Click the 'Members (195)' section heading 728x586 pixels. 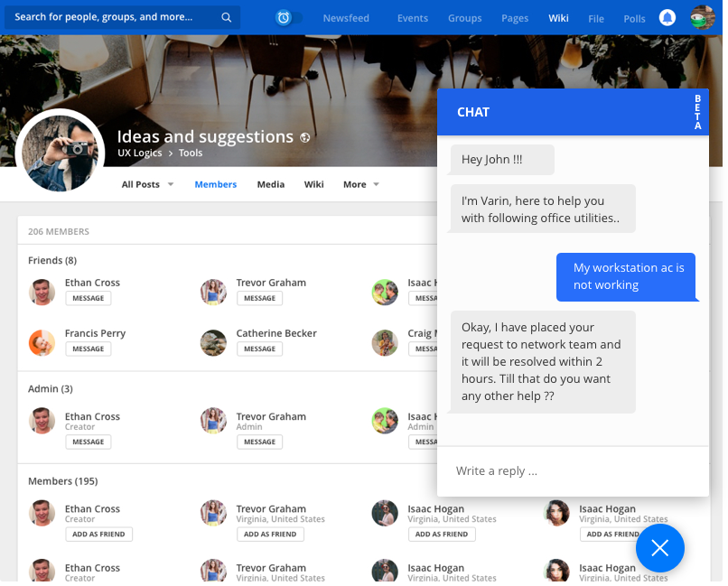point(62,481)
